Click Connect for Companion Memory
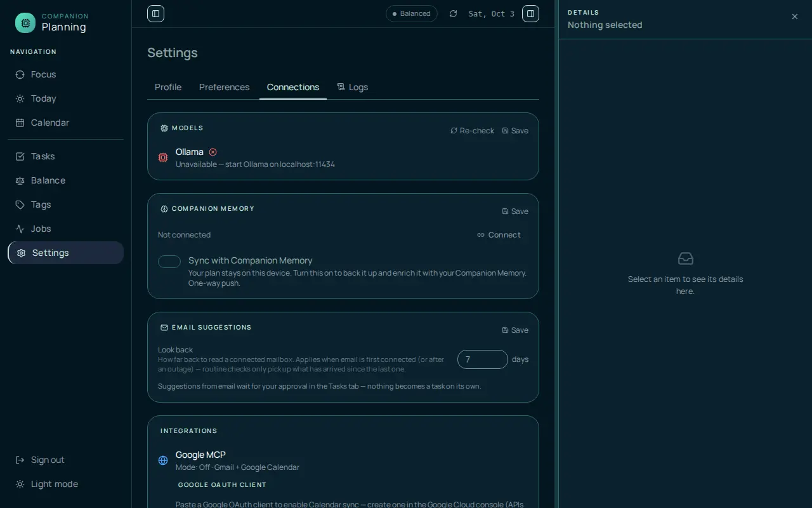This screenshot has width=812, height=508. (x=499, y=235)
